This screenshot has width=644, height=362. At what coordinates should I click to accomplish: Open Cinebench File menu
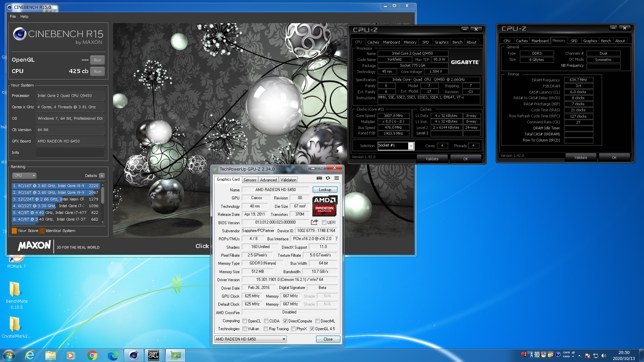(13, 16)
